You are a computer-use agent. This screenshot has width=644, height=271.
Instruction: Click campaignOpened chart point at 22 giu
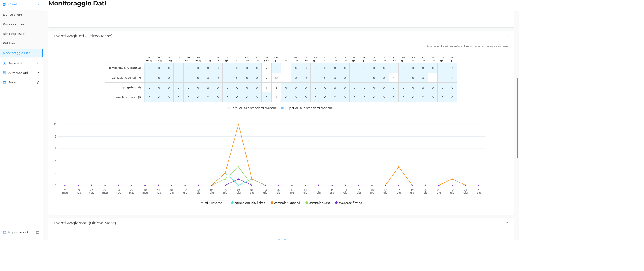point(452,179)
